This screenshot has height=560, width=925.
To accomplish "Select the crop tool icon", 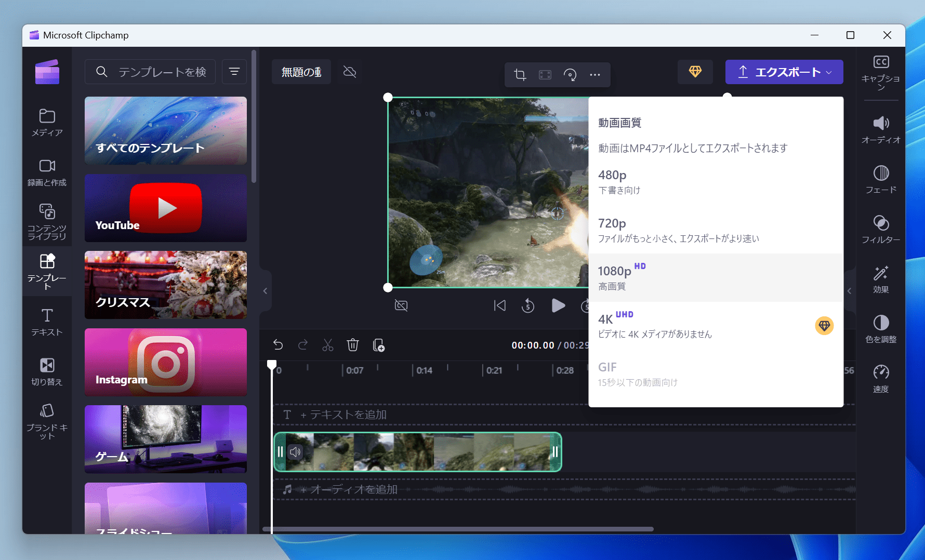I will (x=520, y=75).
